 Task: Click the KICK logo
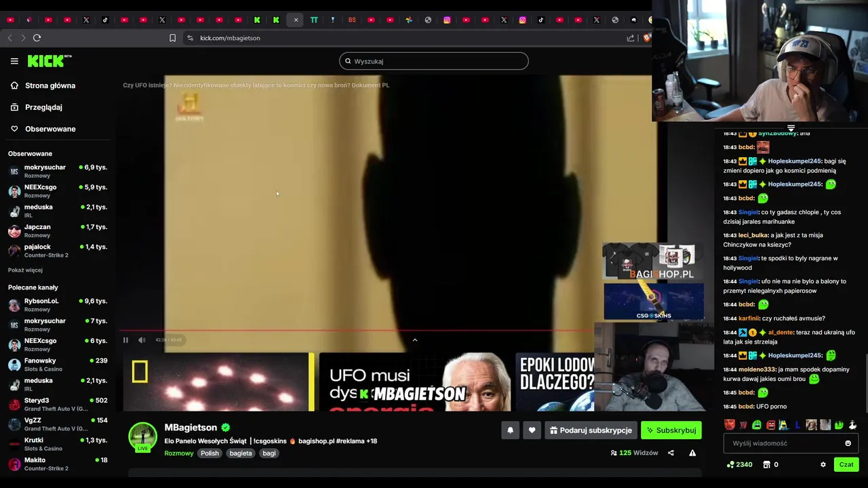pos(50,61)
